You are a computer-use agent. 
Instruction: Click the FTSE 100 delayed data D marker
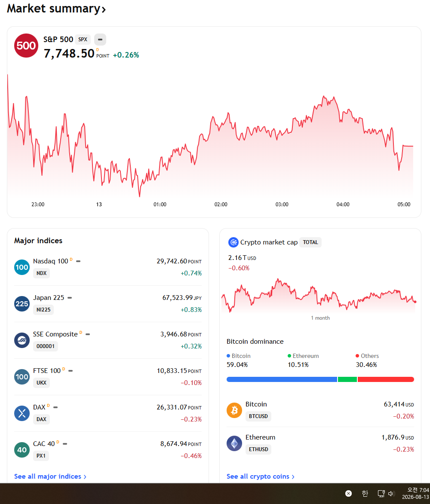click(63, 369)
